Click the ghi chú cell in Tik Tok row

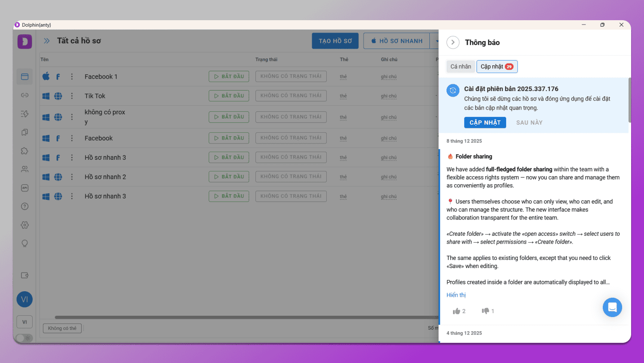click(389, 96)
